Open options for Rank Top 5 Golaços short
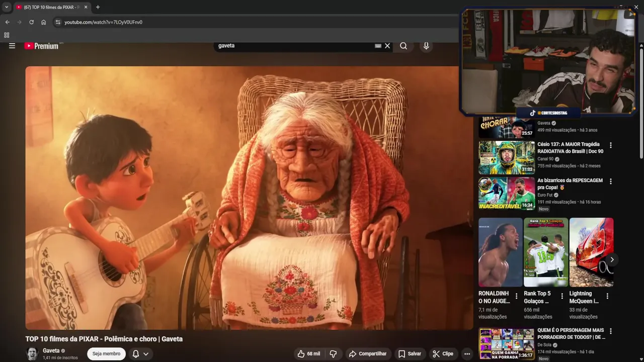This screenshot has height=362, width=644. 562,297
